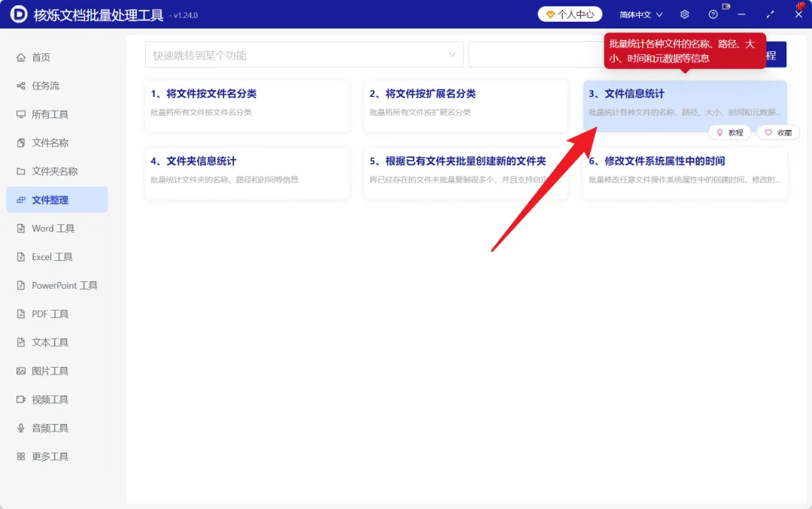812x509 pixels.
Task: Select 文件夹名称 sidebar item
Action: pos(57,171)
